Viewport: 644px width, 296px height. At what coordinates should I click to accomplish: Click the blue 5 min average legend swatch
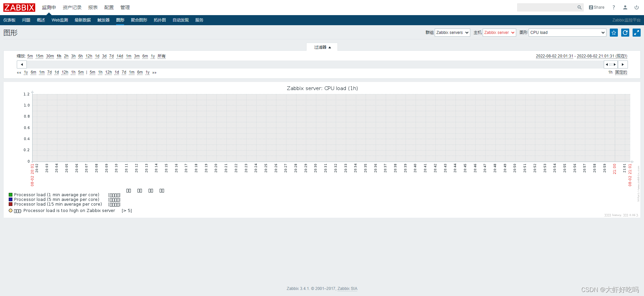tap(11, 200)
